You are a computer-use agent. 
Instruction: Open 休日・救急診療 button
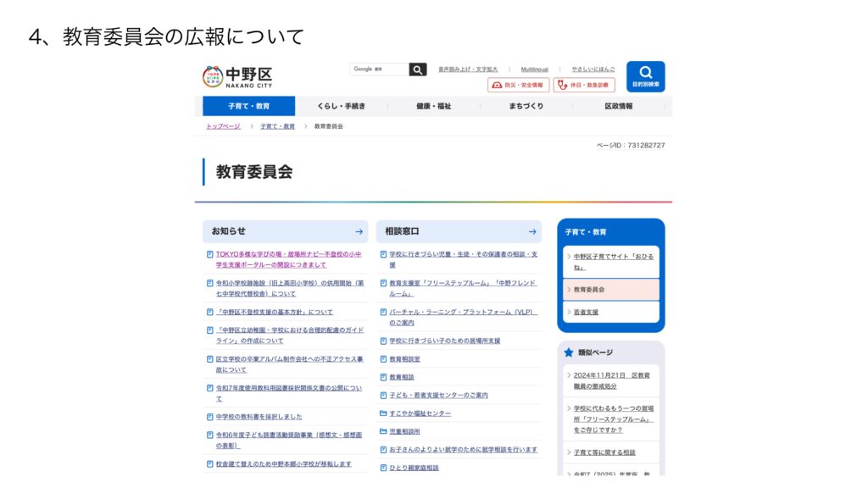pos(584,85)
